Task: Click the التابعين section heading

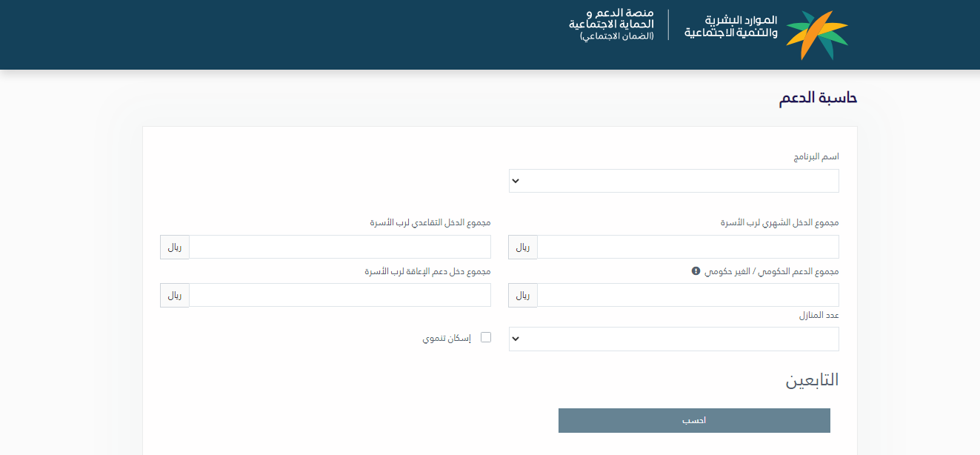Action: tap(812, 380)
